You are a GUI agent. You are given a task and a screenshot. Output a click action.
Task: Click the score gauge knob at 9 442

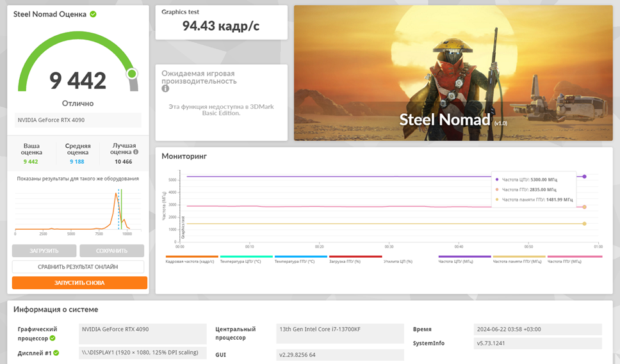click(132, 74)
